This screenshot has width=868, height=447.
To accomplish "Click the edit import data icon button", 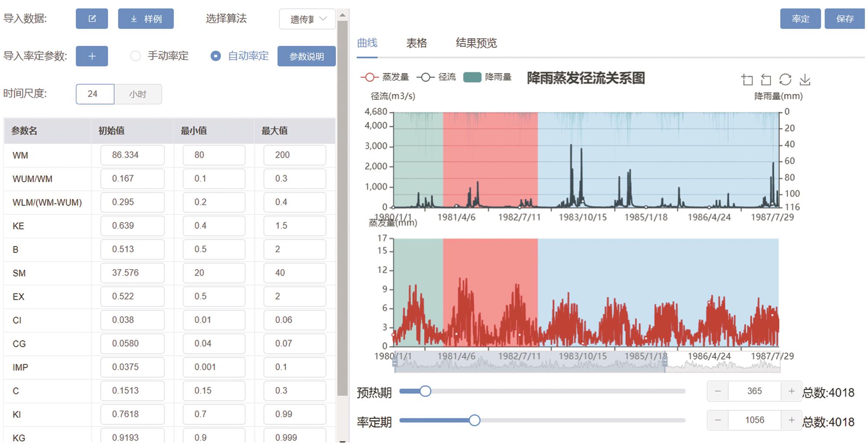I will pyautogui.click(x=92, y=19).
